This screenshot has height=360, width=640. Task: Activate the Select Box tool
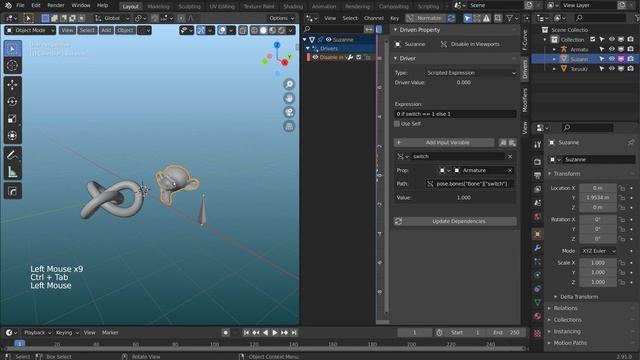click(x=12, y=49)
